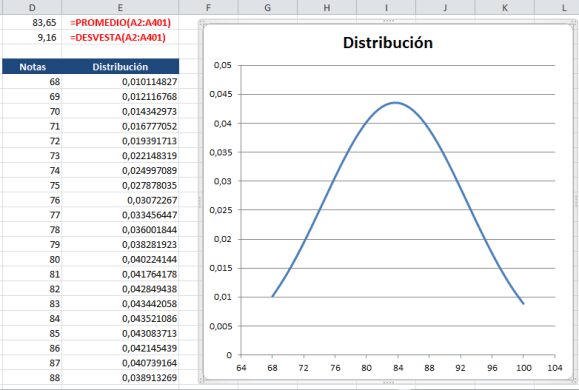Select the cell with value 0,038913269
The height and width of the screenshot is (390, 579).
[120, 377]
